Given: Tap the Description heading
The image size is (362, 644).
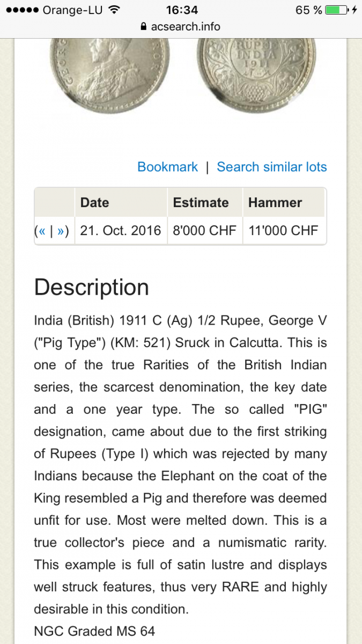Looking at the screenshot, I should (x=91, y=288).
